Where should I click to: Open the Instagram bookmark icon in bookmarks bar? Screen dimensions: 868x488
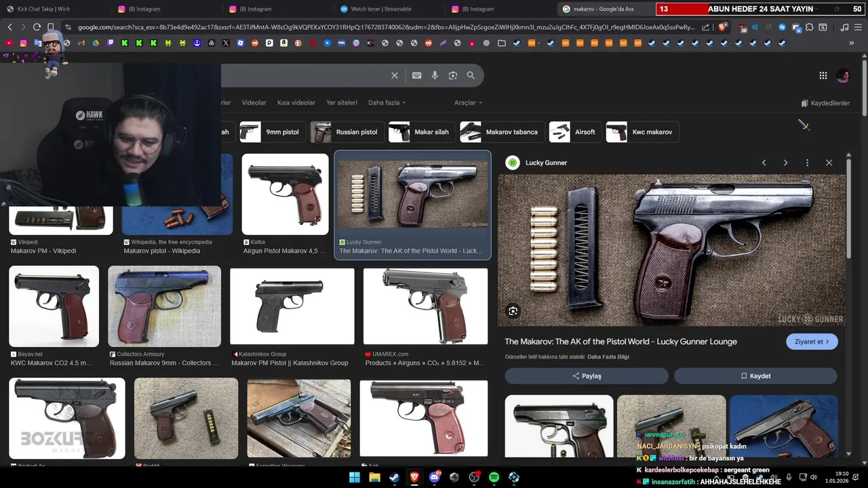(23, 43)
